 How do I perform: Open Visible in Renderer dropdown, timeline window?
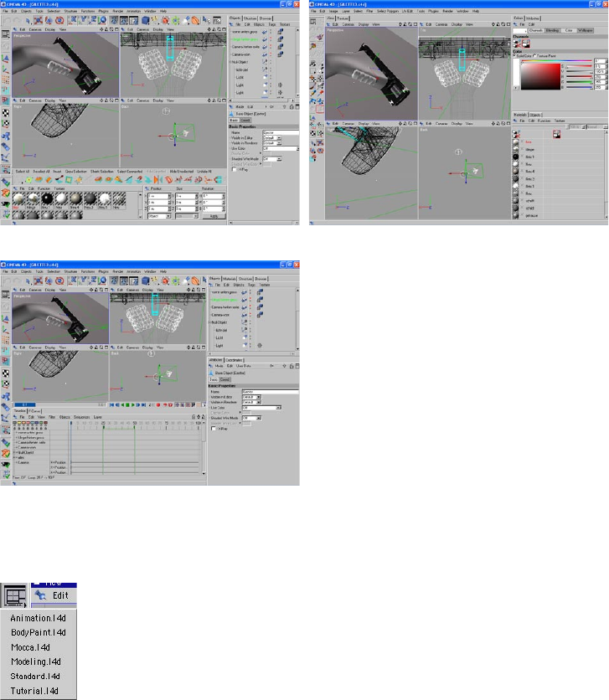click(251, 402)
